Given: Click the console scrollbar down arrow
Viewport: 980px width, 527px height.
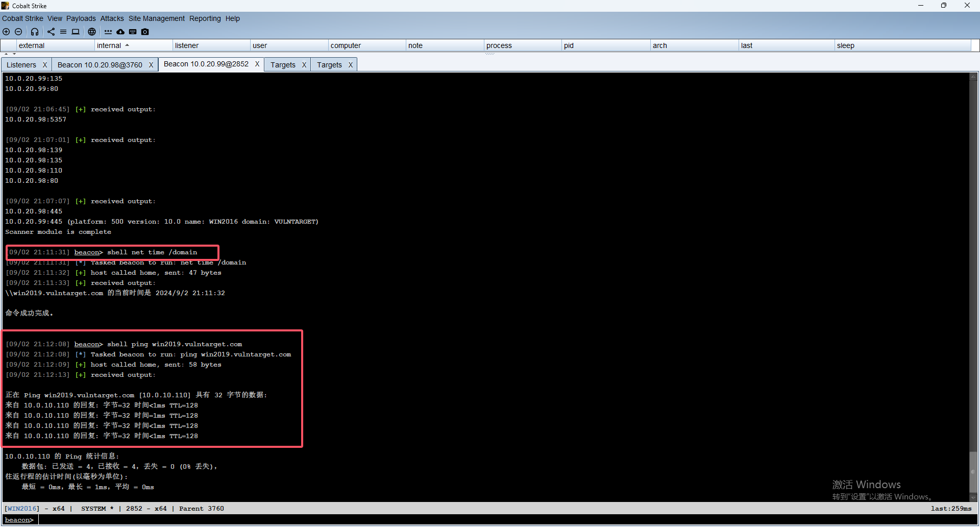Looking at the screenshot, I should click(x=973, y=497).
